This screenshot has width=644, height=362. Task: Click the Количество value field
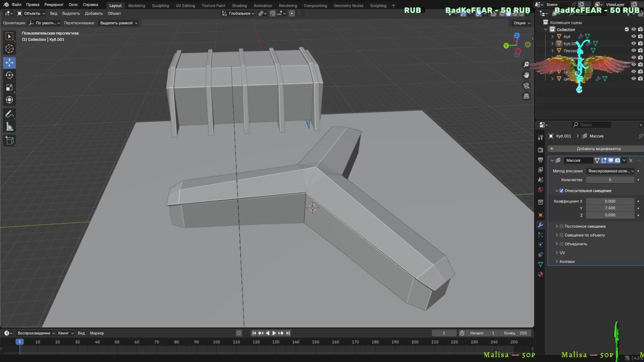(610, 180)
